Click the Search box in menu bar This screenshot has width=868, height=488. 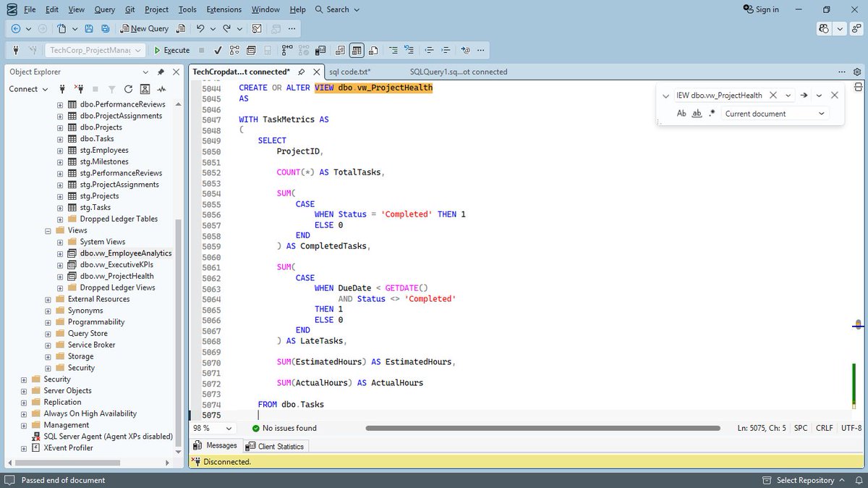[x=338, y=9]
